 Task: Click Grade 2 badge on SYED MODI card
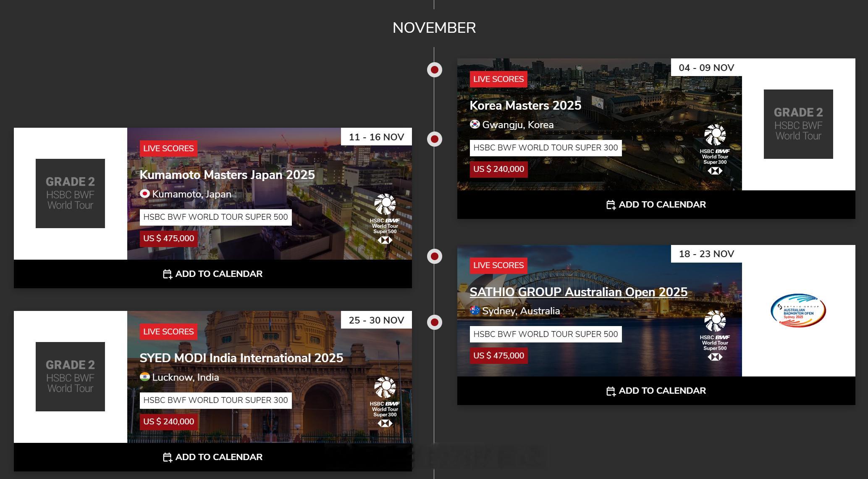pyautogui.click(x=70, y=376)
